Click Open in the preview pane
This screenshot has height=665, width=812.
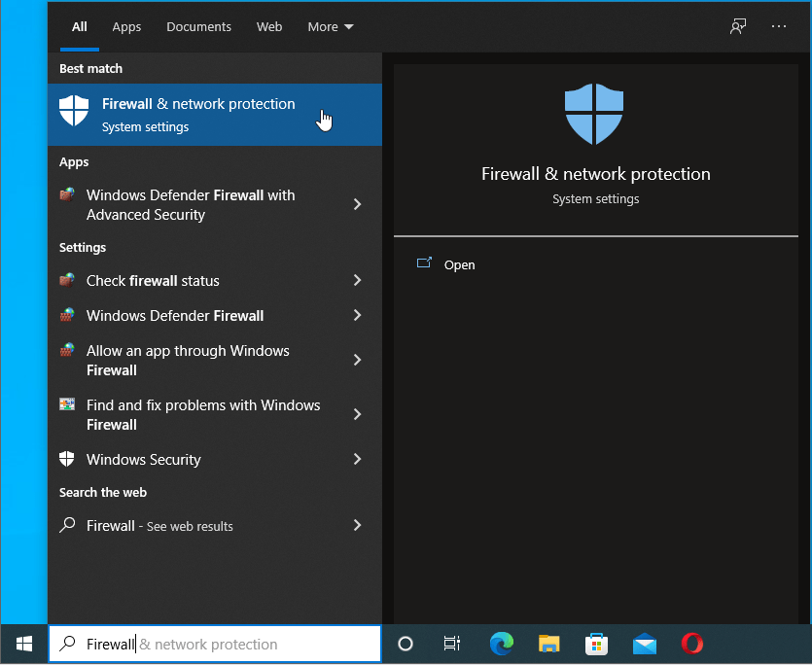click(x=459, y=264)
